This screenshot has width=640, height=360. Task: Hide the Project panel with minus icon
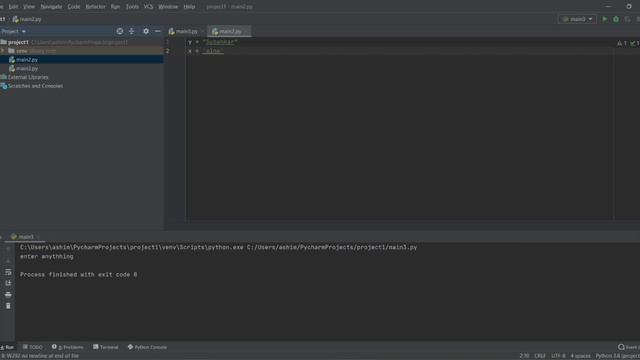pos(158,31)
